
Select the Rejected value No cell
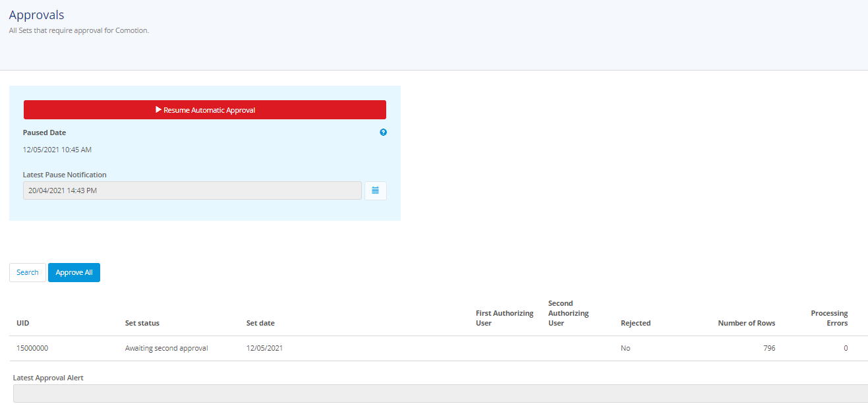tap(625, 348)
